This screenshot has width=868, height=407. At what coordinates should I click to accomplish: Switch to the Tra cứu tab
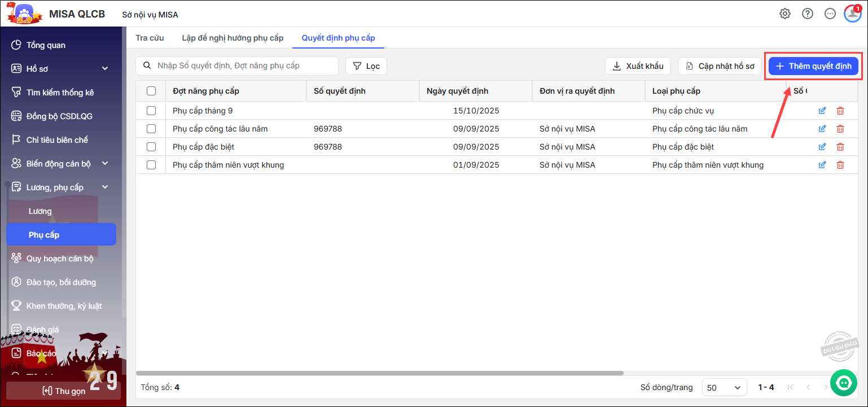[x=150, y=38]
